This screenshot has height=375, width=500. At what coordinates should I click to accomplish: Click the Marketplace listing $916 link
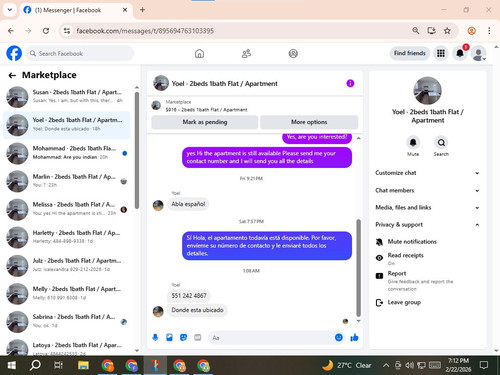click(x=206, y=109)
